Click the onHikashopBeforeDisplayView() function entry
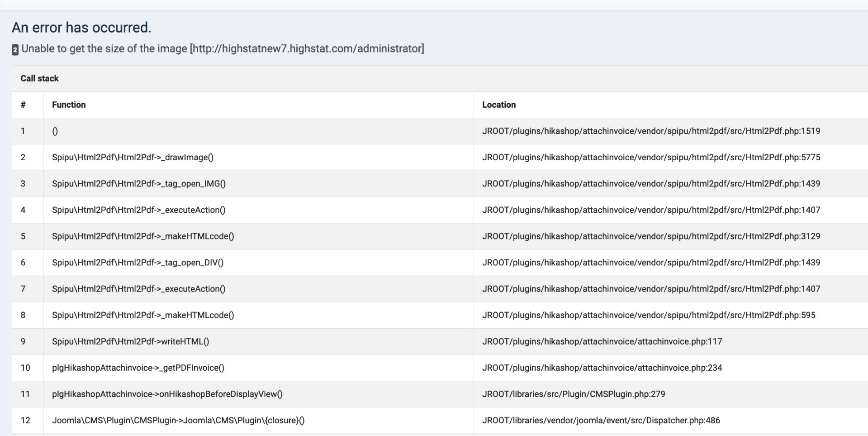This screenshot has width=868, height=436. pos(167,394)
